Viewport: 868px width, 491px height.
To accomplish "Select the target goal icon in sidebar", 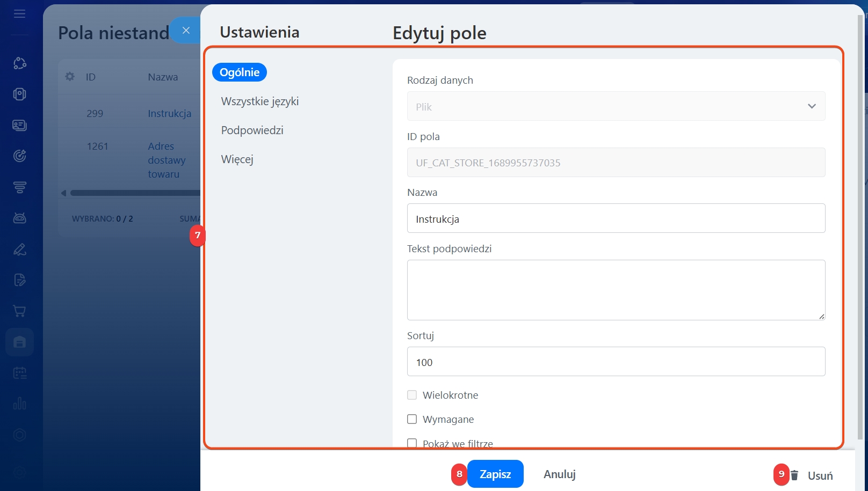I will click(19, 156).
